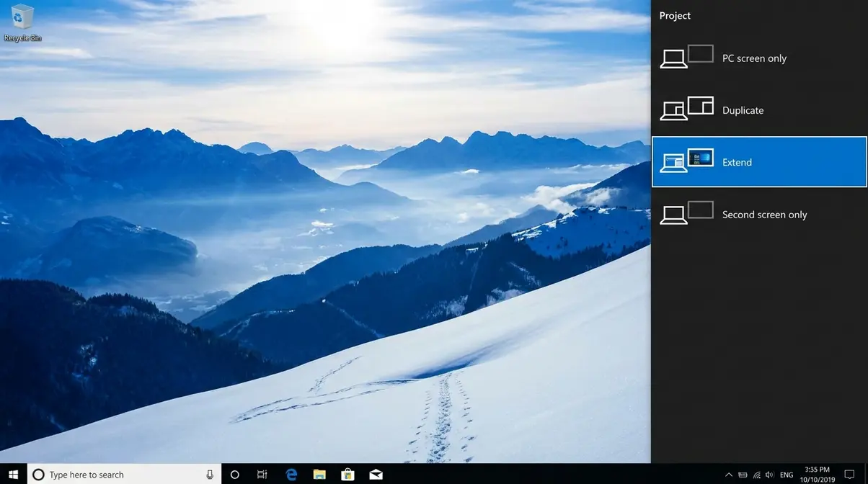Open the Action Center notifications icon

pos(850,475)
